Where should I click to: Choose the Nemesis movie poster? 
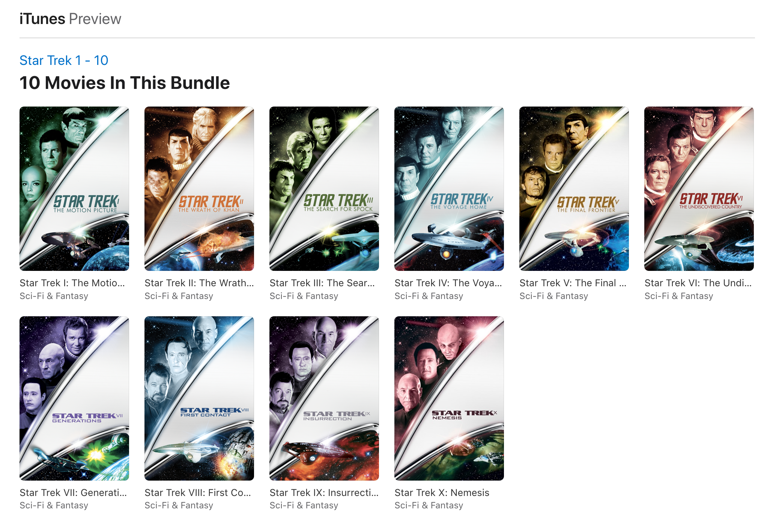(449, 398)
